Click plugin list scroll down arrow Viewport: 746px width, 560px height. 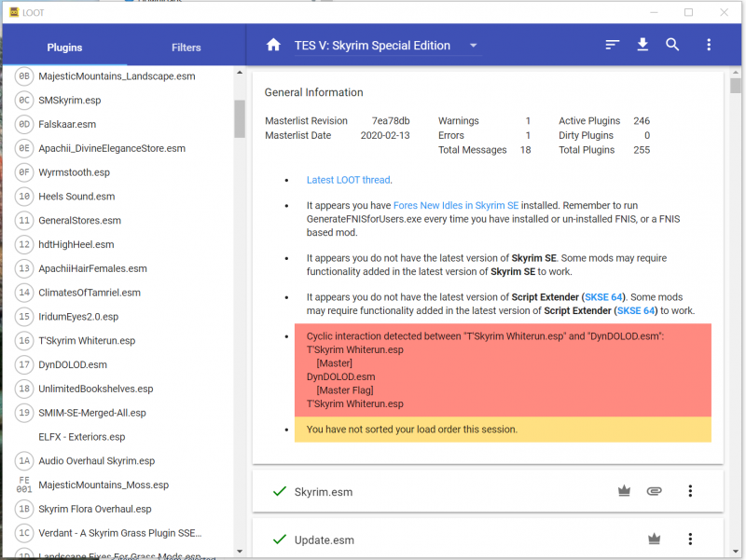[x=240, y=552]
